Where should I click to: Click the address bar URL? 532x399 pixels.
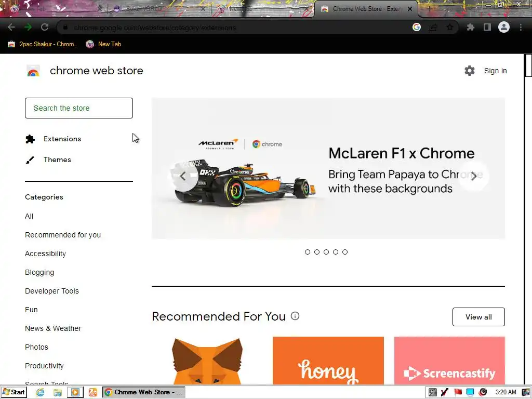(155, 28)
